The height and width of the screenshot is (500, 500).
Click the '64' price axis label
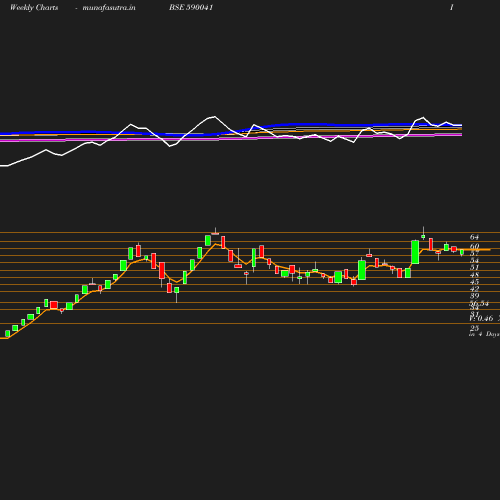coord(474,237)
